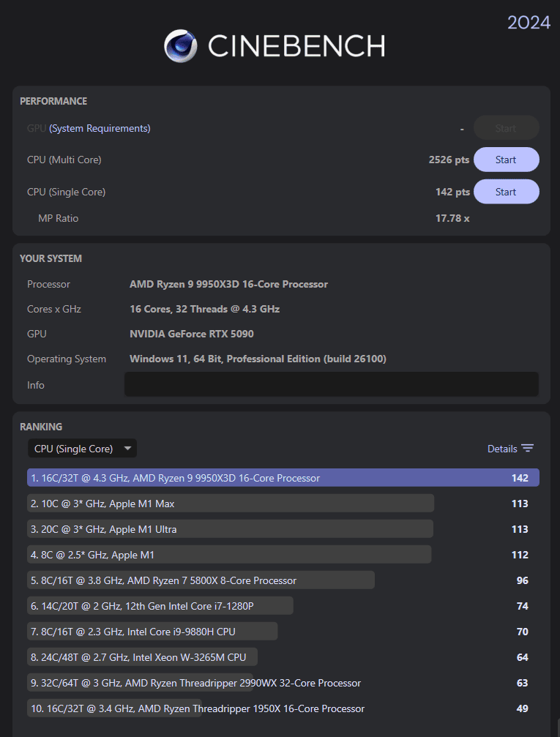
Task: Select the Intel Xeon W-3265M ranking row
Action: (283, 657)
